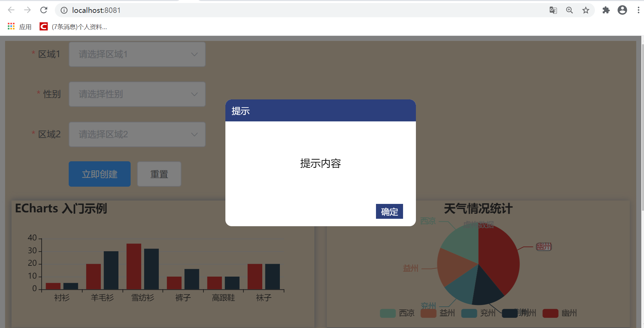This screenshot has height=328, width=644.
Task: Bookmark the page via the star icon
Action: (586, 10)
